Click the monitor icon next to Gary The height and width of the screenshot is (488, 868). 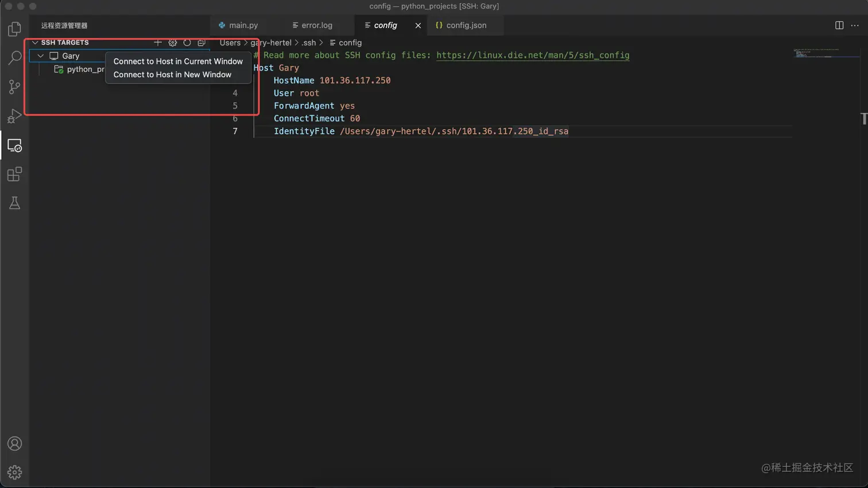pos(54,56)
